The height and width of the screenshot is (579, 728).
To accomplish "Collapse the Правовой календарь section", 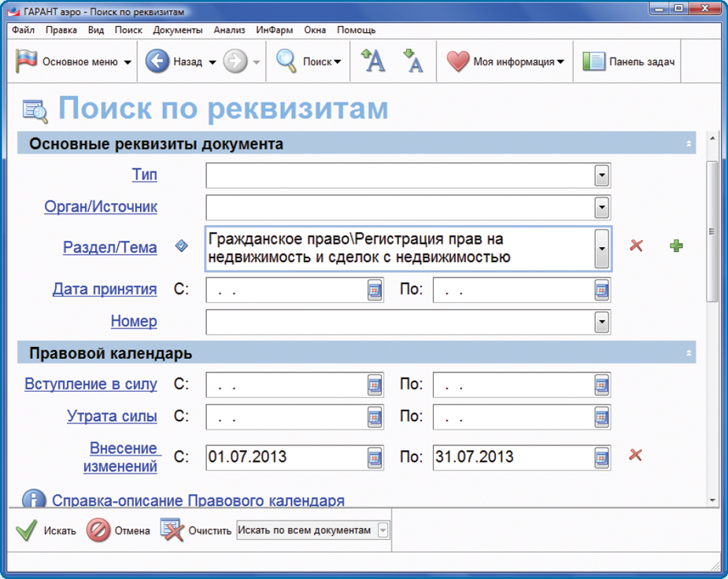I will click(689, 353).
